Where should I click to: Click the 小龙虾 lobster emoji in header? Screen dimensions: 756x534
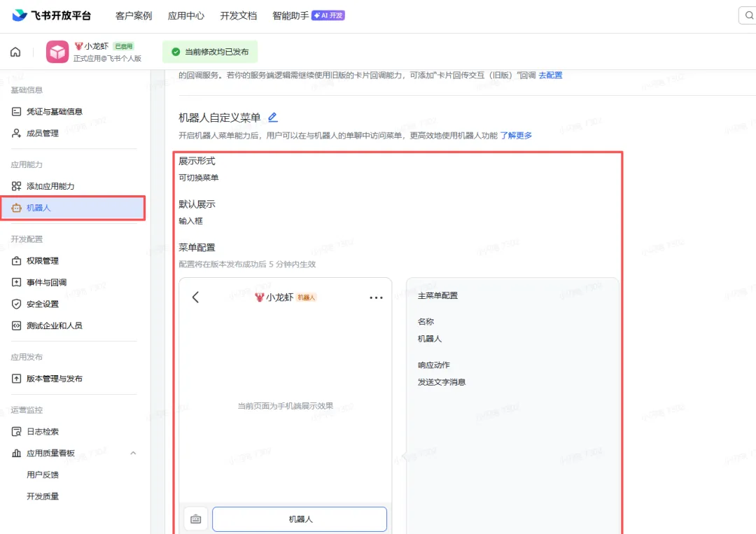[x=78, y=46]
